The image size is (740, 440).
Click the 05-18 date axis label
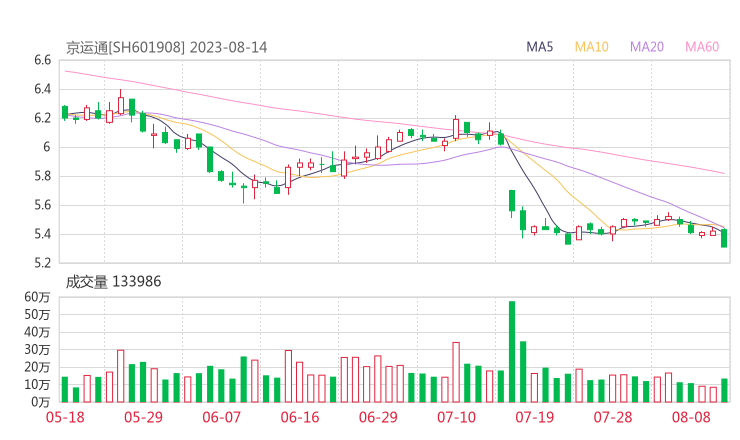pos(65,417)
